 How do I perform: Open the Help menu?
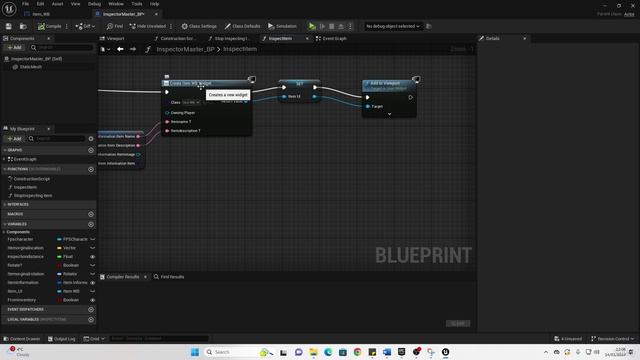coord(154,4)
